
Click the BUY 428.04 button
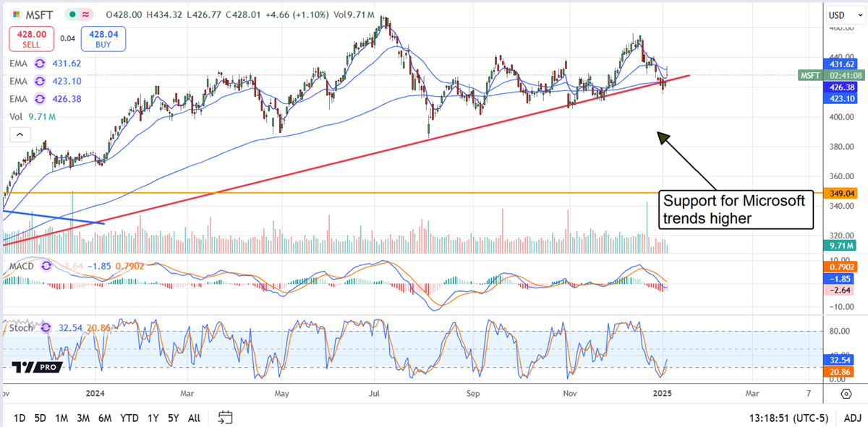[x=103, y=39]
